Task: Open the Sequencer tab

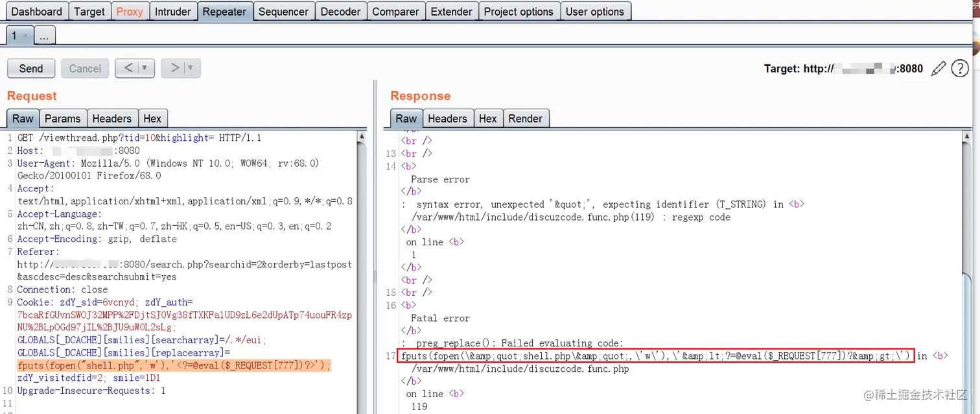Action: point(284,12)
